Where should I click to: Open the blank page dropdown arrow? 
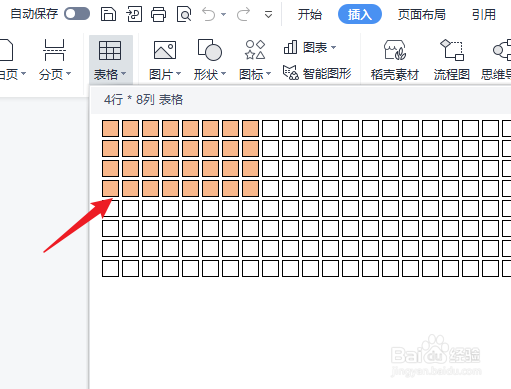tap(23, 73)
